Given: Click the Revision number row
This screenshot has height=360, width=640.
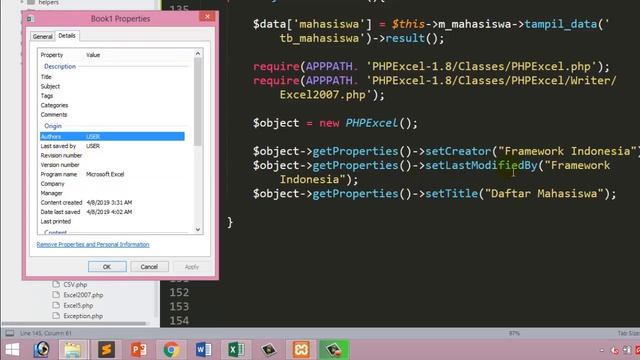Looking at the screenshot, I should (112, 155).
